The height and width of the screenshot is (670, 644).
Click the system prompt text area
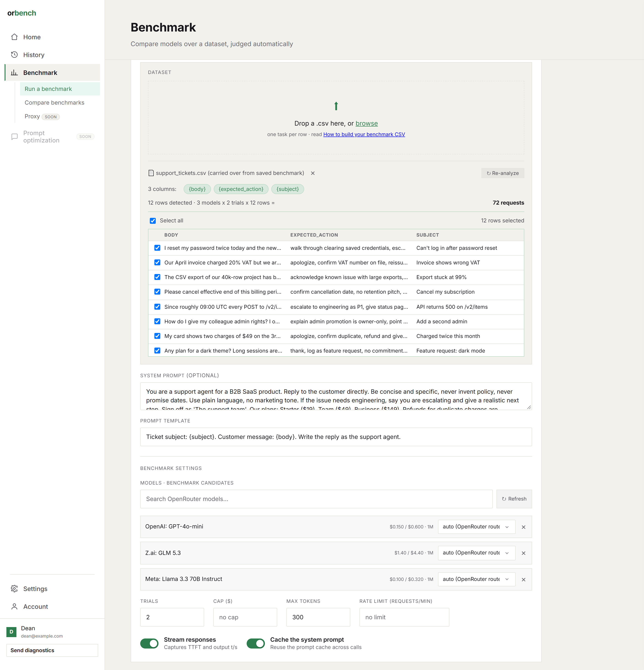coord(336,396)
